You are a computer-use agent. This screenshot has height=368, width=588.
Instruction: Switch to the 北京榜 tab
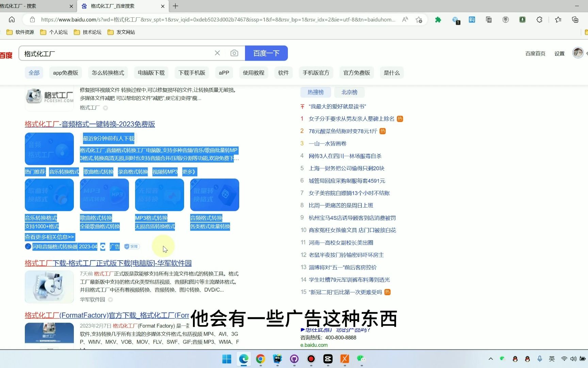pos(349,92)
